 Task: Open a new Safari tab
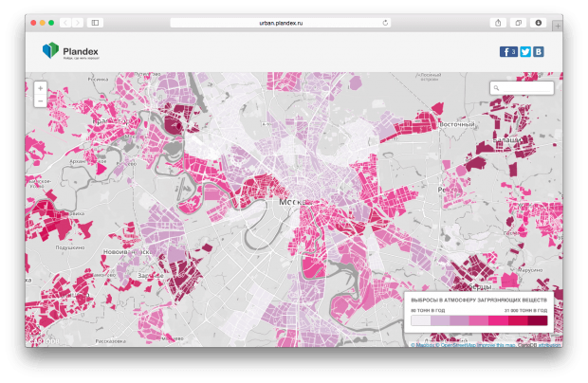557,22
